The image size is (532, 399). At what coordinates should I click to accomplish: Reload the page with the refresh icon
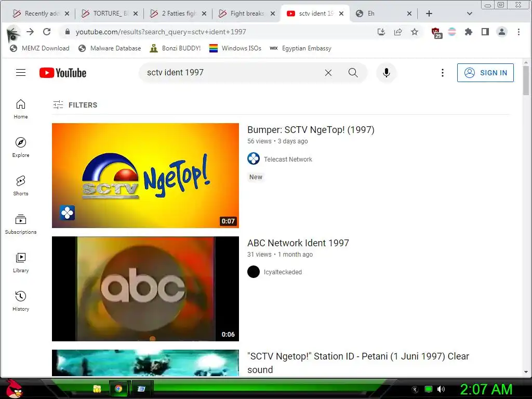pos(47,32)
